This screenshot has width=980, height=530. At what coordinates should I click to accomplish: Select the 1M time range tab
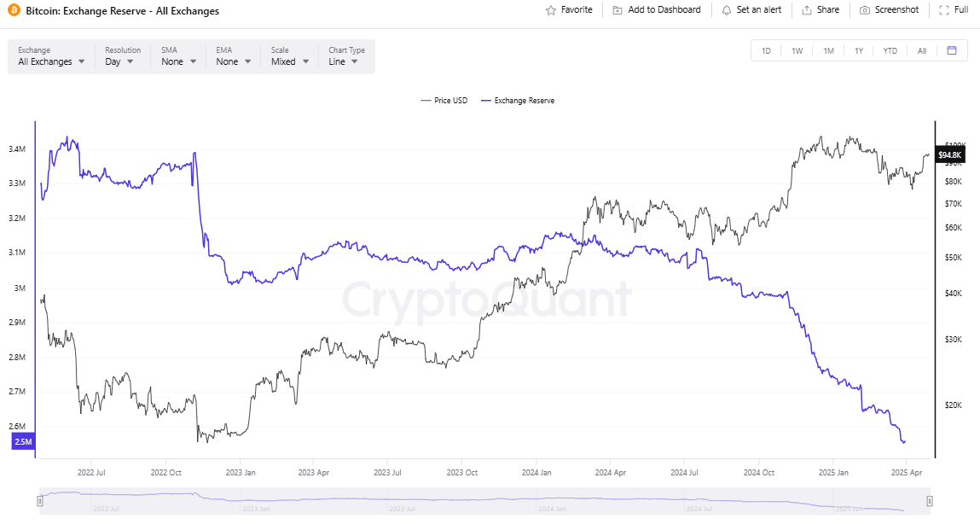click(x=828, y=50)
